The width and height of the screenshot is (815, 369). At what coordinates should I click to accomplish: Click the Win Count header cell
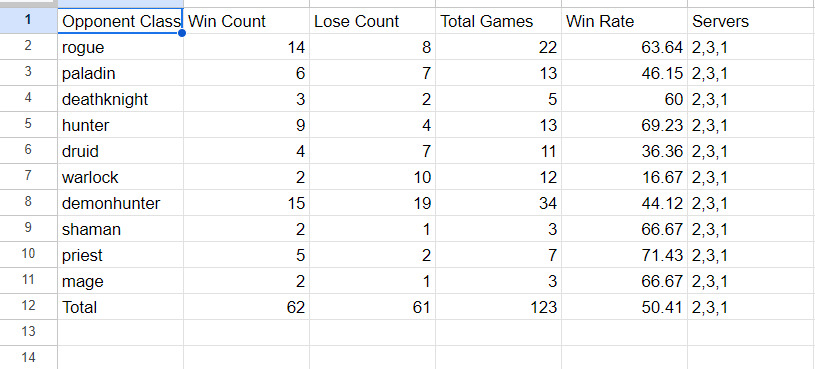click(x=246, y=21)
